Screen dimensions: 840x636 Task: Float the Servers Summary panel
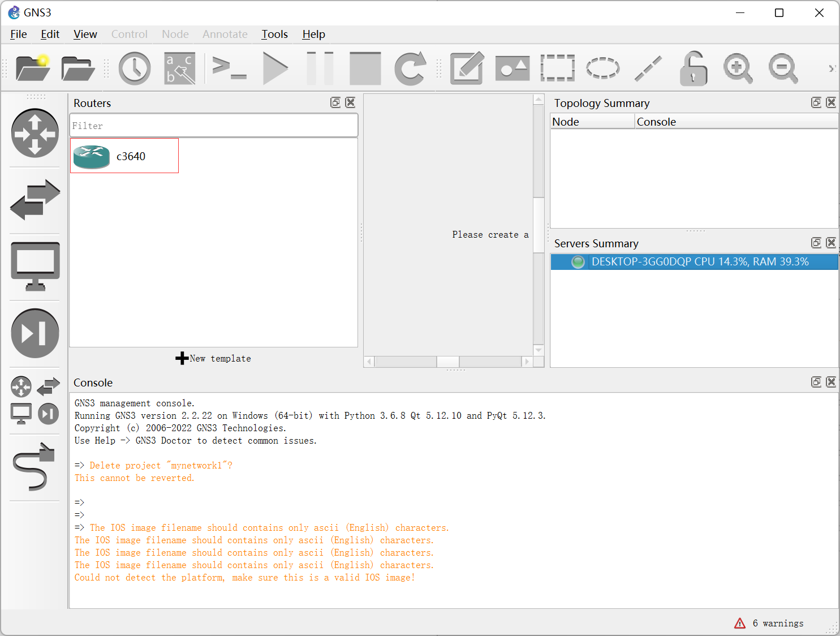[x=816, y=243]
